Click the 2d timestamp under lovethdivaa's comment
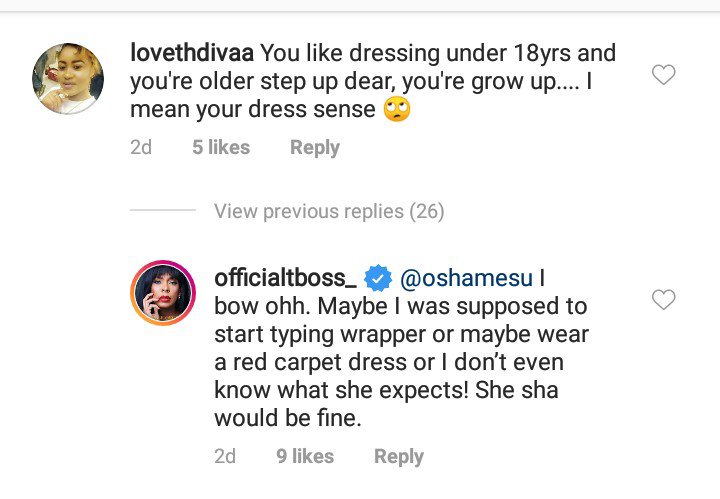This screenshot has width=720, height=499. click(141, 147)
